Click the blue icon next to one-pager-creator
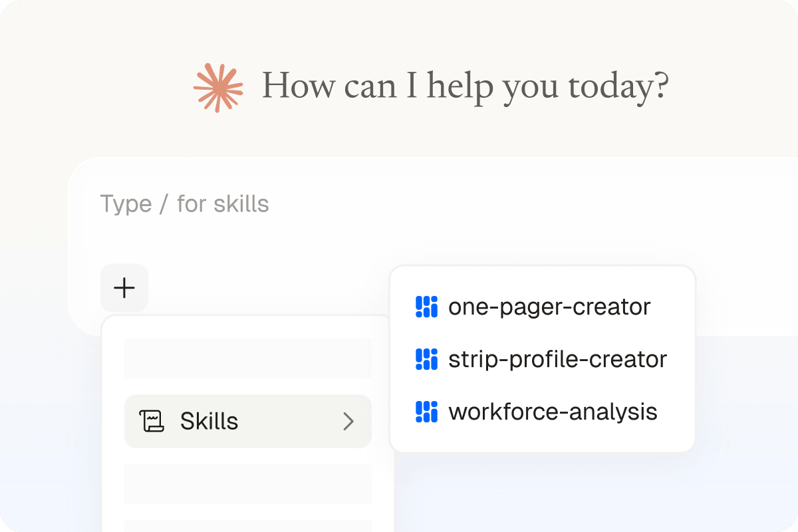This screenshot has width=798, height=532. tap(426, 307)
